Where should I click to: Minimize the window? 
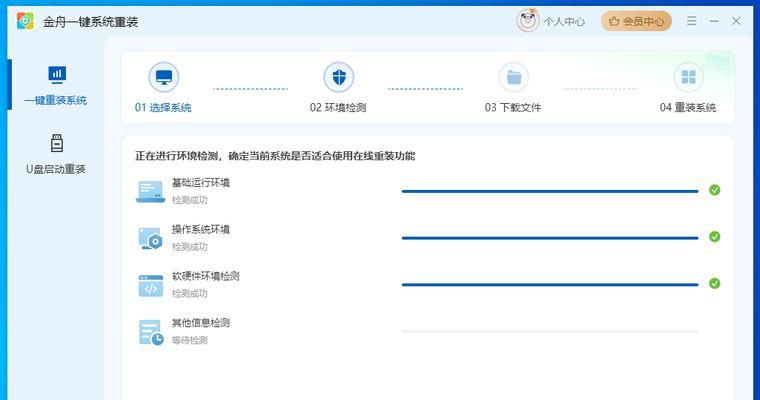[714, 21]
